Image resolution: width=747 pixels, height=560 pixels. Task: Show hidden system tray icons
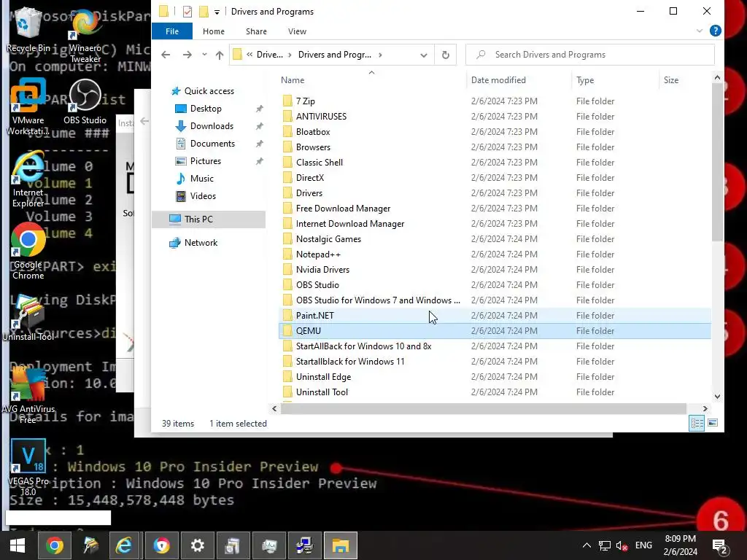point(587,545)
